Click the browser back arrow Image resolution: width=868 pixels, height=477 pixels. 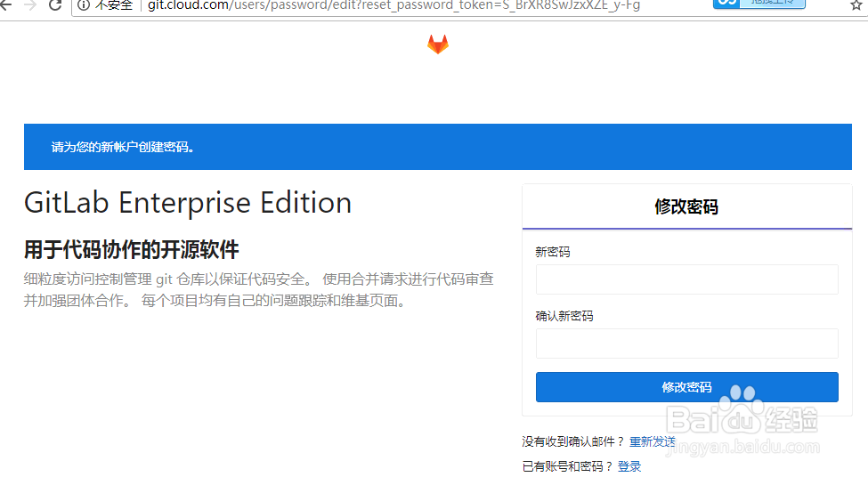5,5
